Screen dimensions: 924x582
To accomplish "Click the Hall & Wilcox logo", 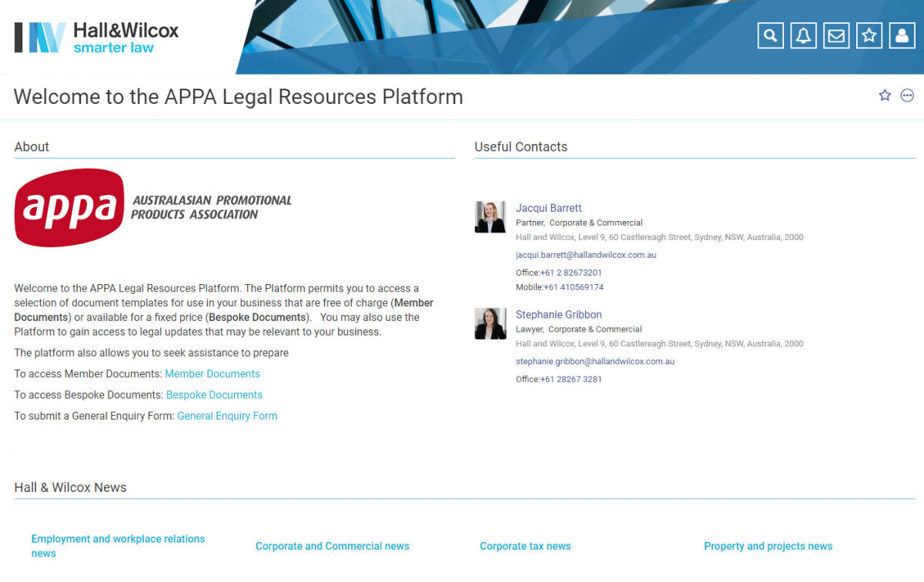I will point(96,38).
